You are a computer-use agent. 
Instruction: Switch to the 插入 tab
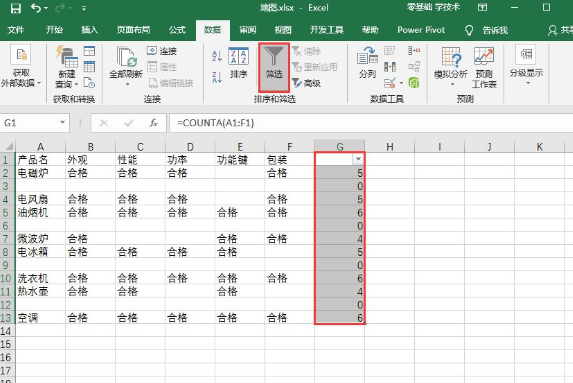[x=90, y=30]
